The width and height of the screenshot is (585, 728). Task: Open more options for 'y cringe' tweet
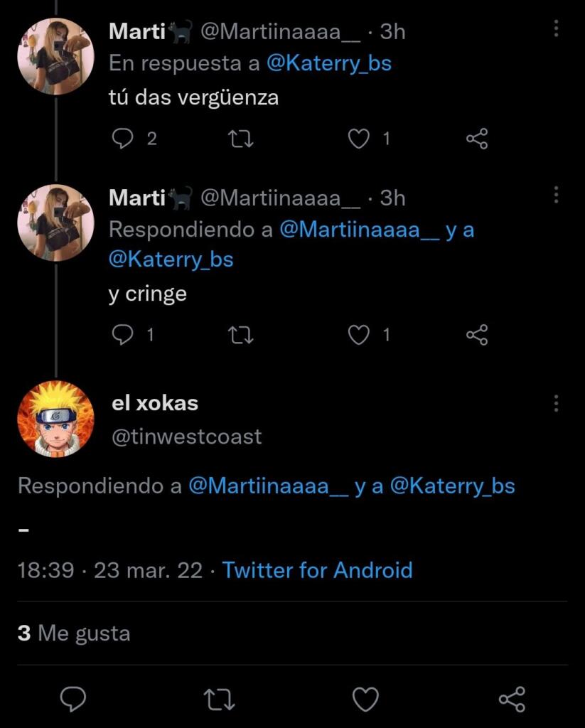(x=556, y=195)
